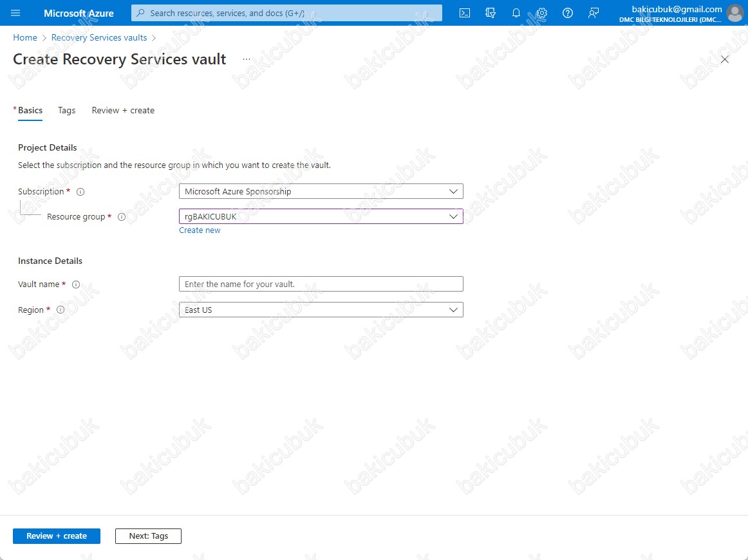
Task: Click the Project Details heading
Action: pos(47,148)
